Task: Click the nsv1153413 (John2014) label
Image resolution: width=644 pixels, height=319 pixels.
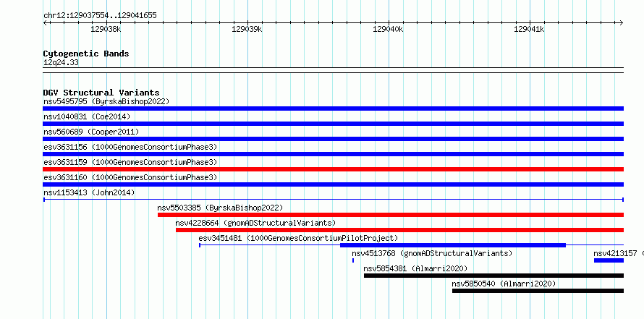Action: tap(89, 192)
